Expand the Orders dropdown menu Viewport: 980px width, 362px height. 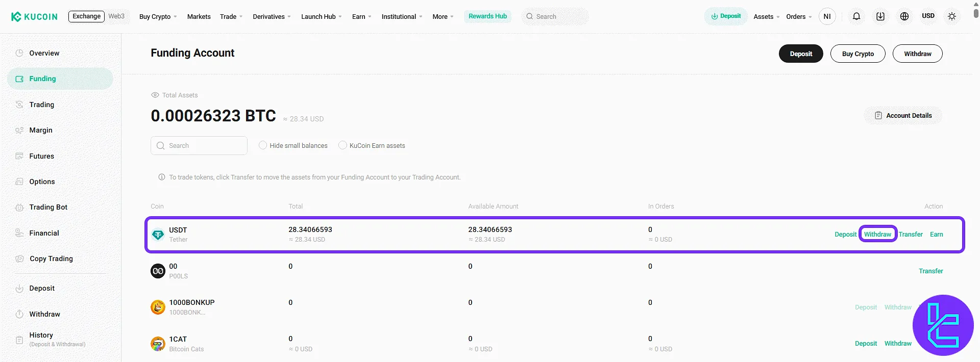click(x=799, y=17)
